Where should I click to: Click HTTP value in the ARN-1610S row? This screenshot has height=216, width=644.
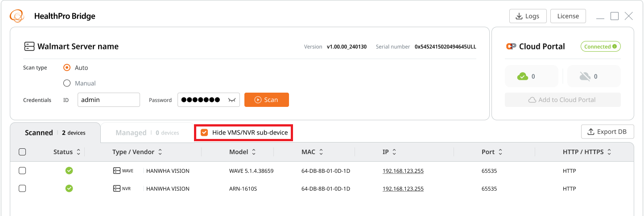tap(569, 188)
